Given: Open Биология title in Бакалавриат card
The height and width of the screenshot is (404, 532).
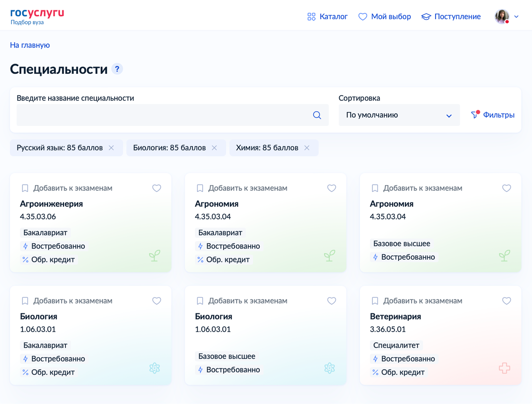Looking at the screenshot, I should [39, 316].
